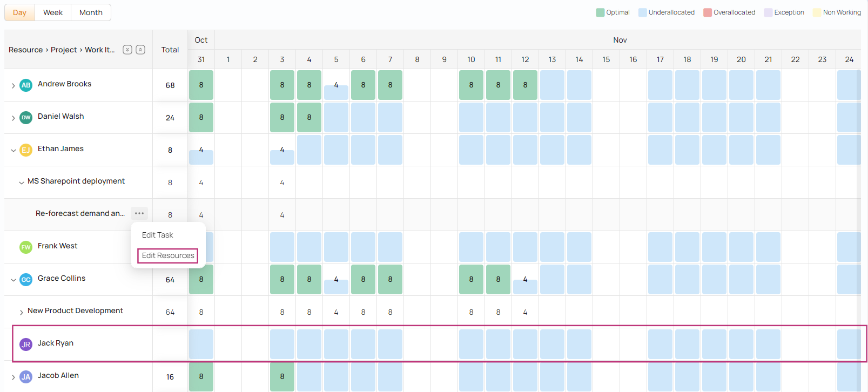Click the Overallocated legend color swatch
Image resolution: width=868 pixels, height=392 pixels.
(708, 12)
